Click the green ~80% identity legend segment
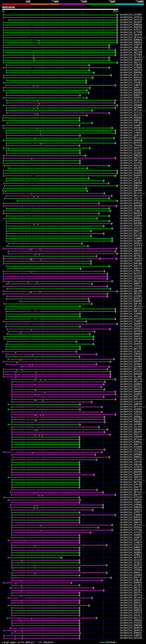146x644 pixels. (x=101, y=4)
